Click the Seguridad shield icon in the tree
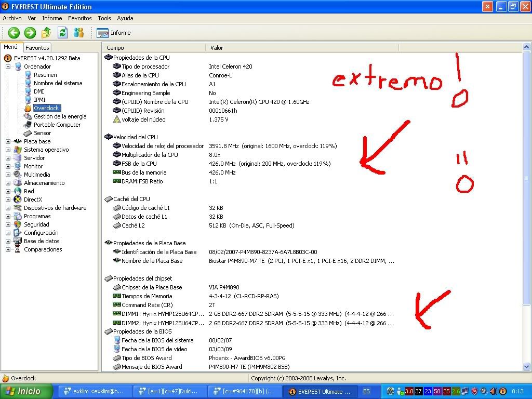 (x=18, y=224)
